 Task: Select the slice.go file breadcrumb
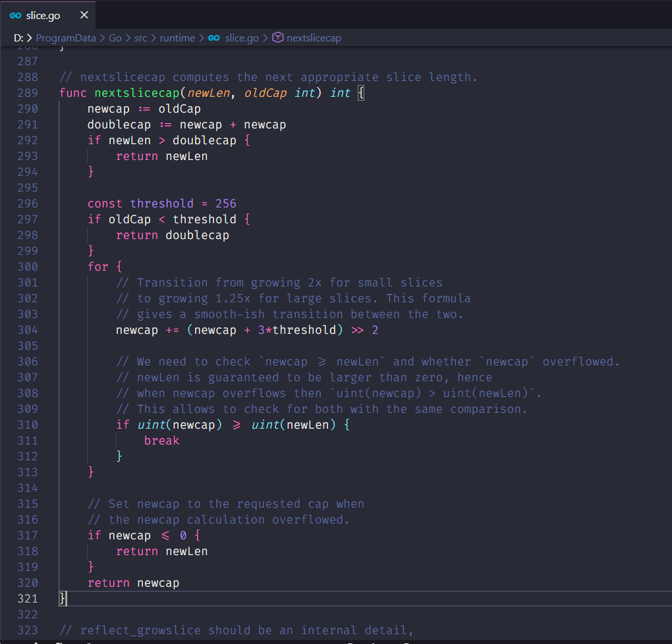[242, 38]
